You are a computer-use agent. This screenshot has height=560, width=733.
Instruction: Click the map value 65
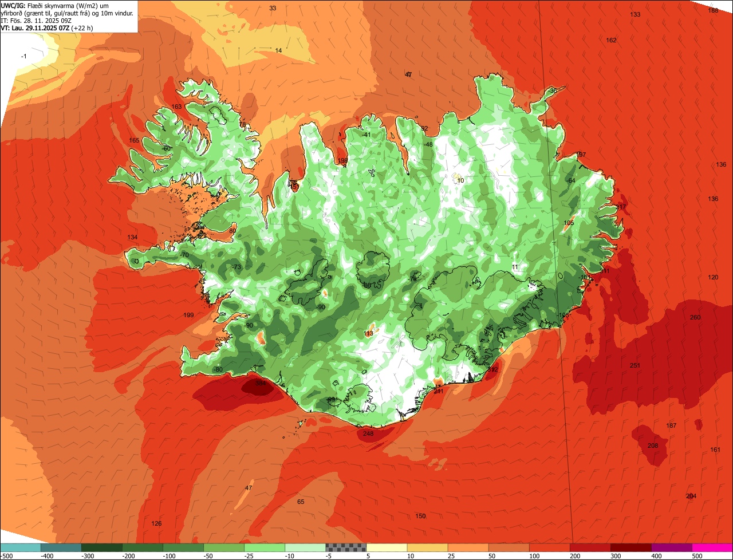pos(301,502)
